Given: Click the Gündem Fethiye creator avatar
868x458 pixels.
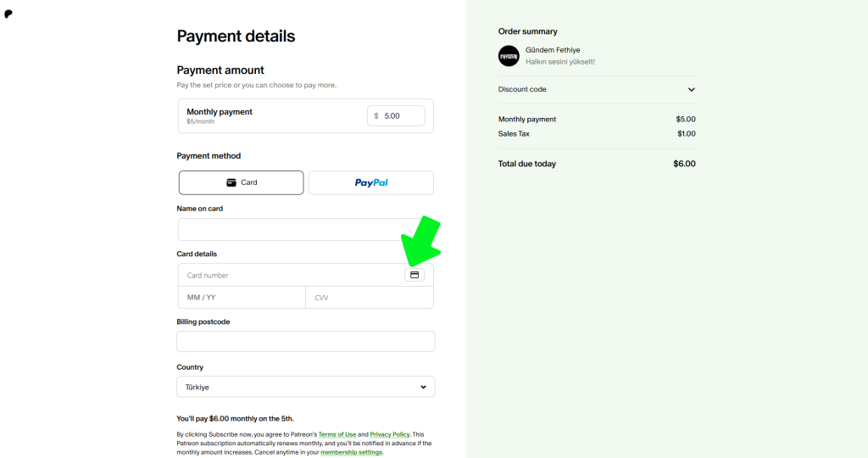Looking at the screenshot, I should pyautogui.click(x=509, y=56).
